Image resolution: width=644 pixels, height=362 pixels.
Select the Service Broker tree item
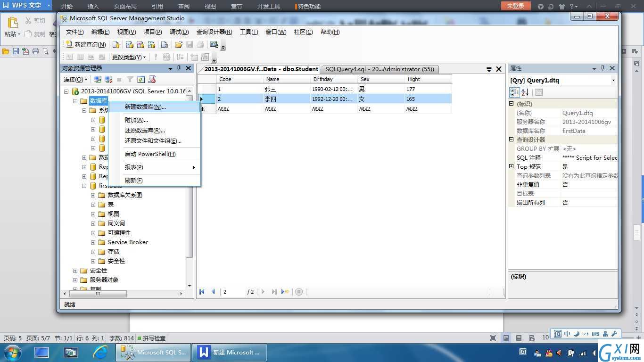tap(128, 242)
